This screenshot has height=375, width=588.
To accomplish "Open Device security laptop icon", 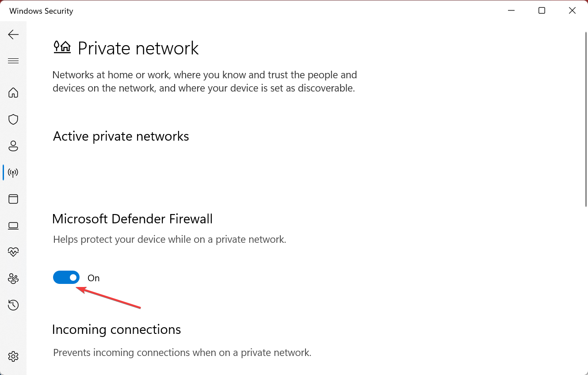I will point(13,226).
